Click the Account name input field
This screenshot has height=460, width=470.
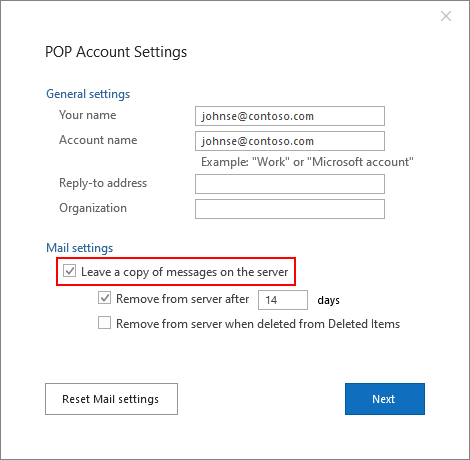[x=290, y=141]
